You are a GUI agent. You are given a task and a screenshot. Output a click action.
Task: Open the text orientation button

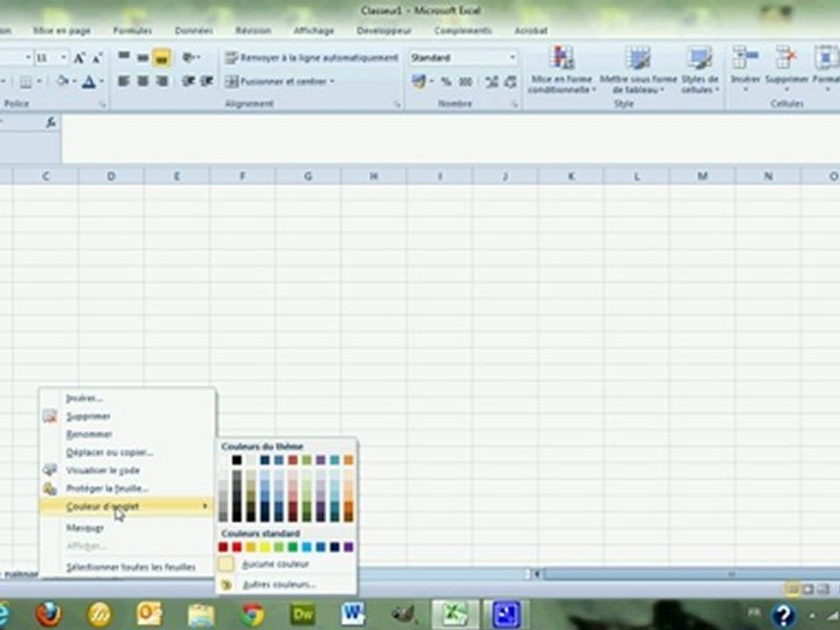(187, 57)
